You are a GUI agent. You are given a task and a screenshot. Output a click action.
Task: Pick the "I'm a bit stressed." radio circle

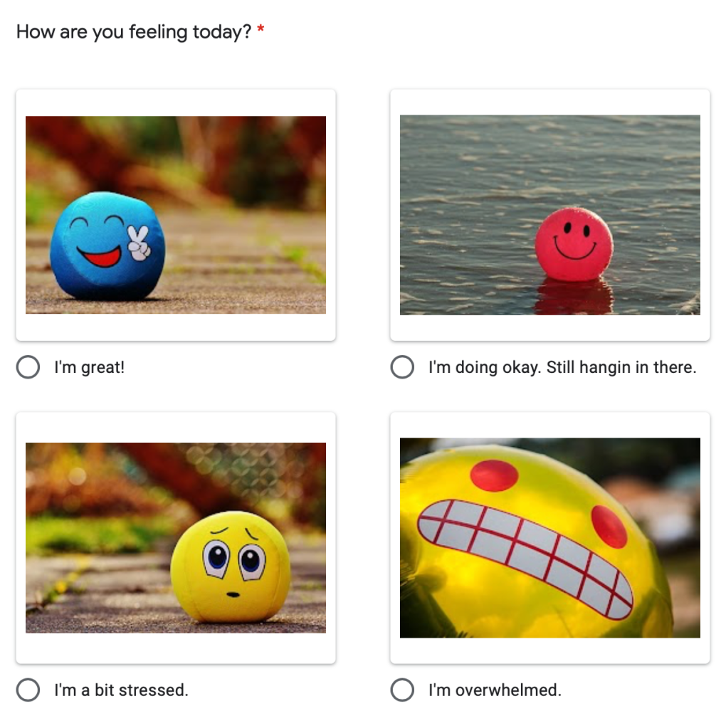(x=28, y=690)
